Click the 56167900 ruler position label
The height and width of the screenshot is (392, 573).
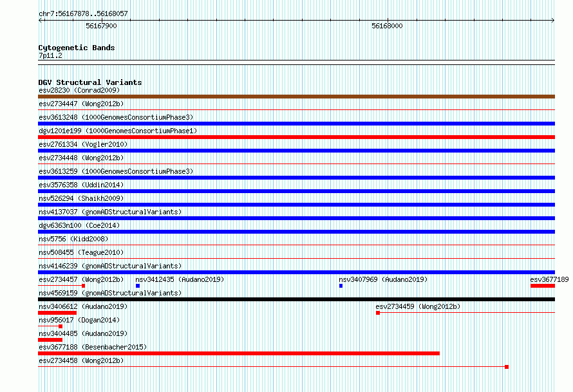coord(101,26)
